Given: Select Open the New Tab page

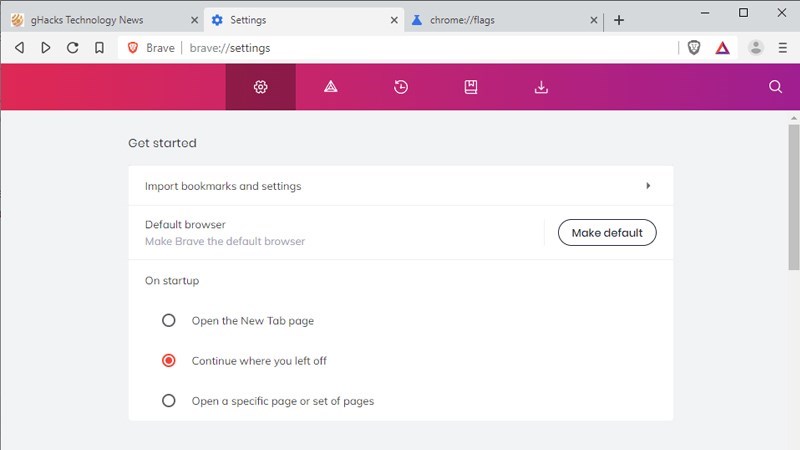Looking at the screenshot, I should click(x=168, y=320).
